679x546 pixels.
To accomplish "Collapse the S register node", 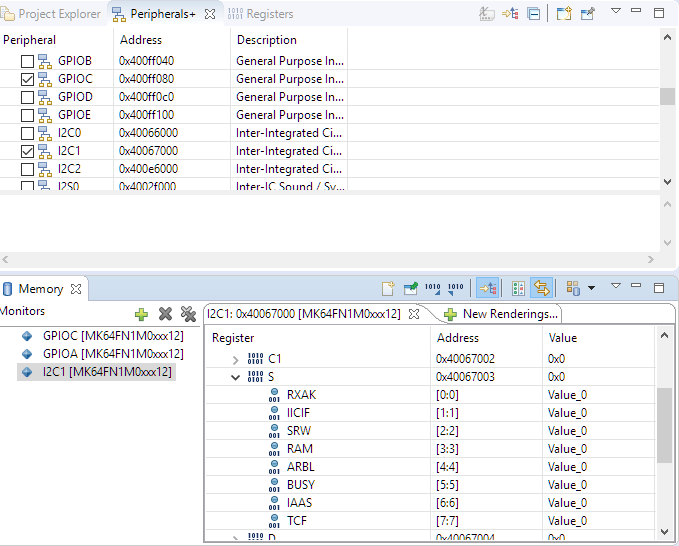I will click(236, 377).
